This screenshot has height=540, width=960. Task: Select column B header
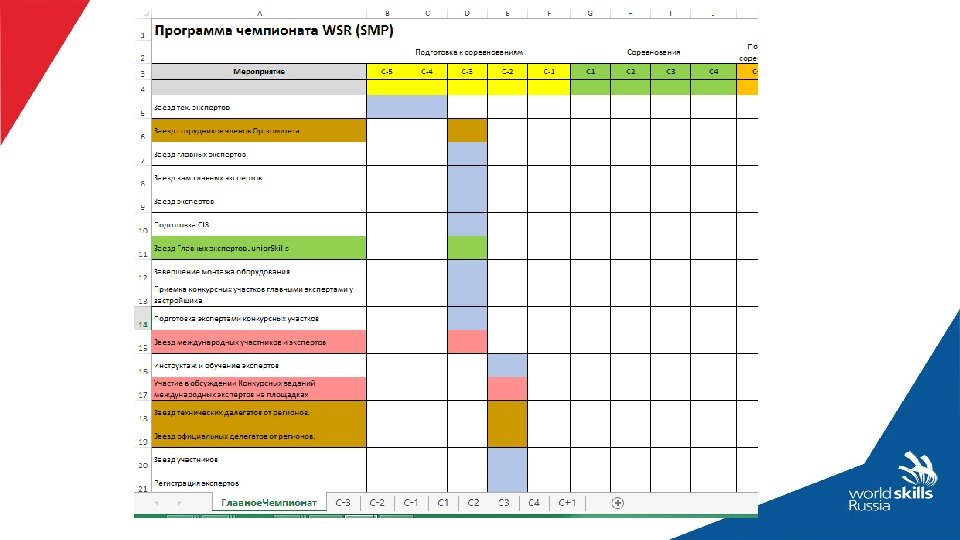tap(387, 13)
